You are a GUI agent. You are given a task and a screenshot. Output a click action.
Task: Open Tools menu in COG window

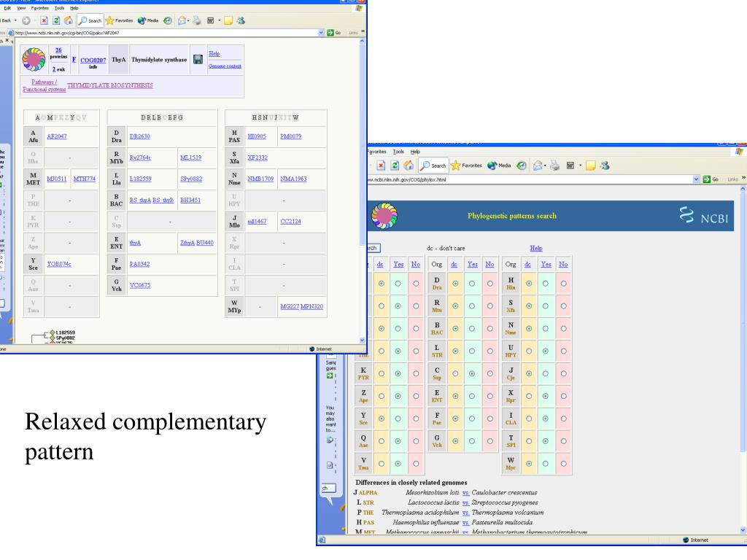[59, 7]
